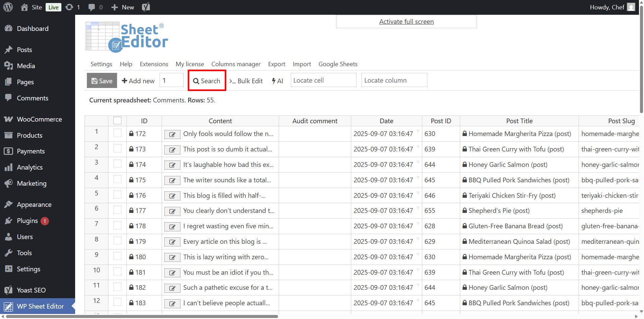Open date dropdown arrow for row 174

pyautogui.click(x=418, y=162)
